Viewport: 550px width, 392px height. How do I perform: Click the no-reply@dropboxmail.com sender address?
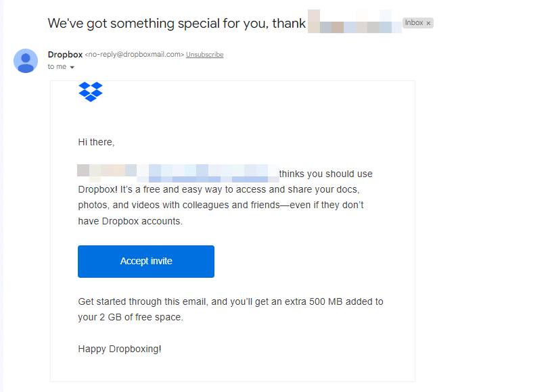pyautogui.click(x=134, y=55)
